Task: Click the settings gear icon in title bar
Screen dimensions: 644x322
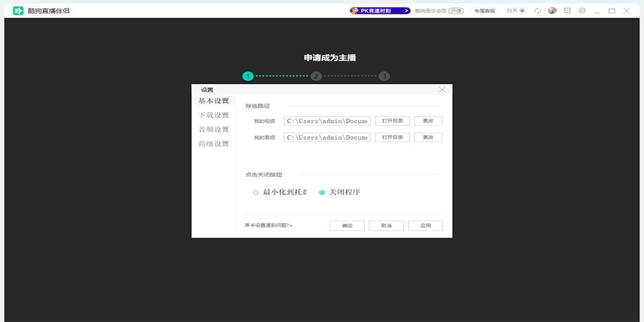Action: (582, 11)
